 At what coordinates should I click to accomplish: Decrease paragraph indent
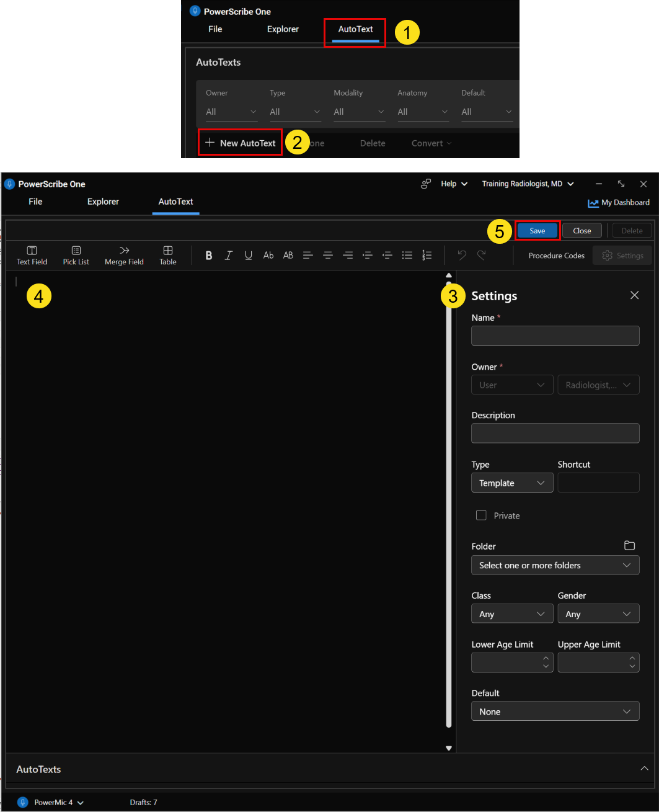point(387,256)
